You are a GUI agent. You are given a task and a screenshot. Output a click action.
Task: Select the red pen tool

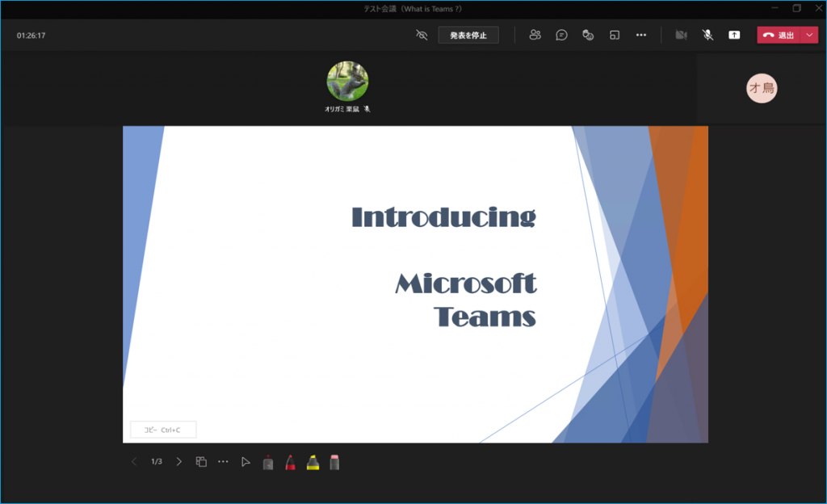pyautogui.click(x=290, y=463)
